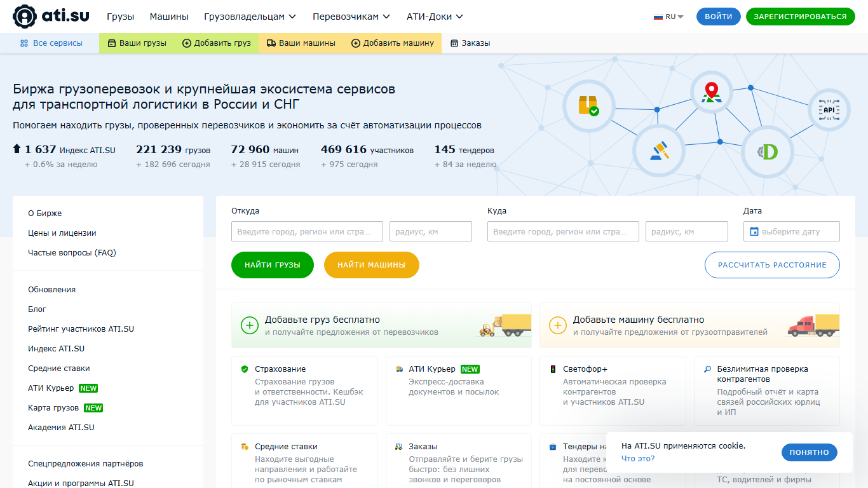
Task: Open the Обновления sidebar link
Action: click(51, 290)
